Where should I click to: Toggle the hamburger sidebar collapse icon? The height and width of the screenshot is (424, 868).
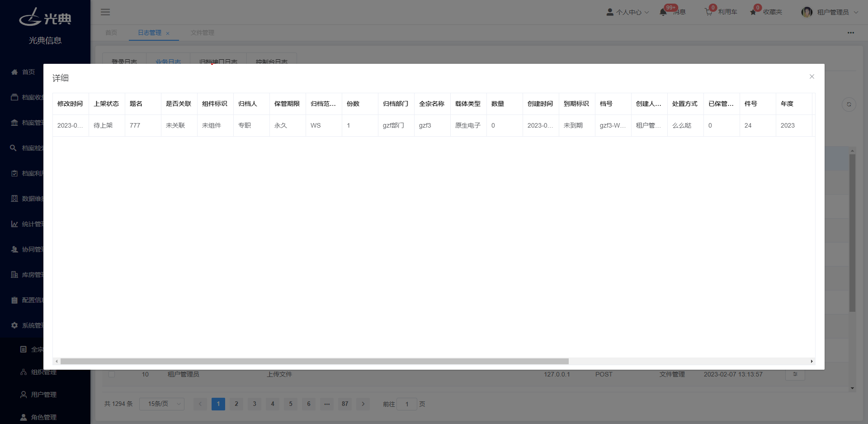coord(105,12)
